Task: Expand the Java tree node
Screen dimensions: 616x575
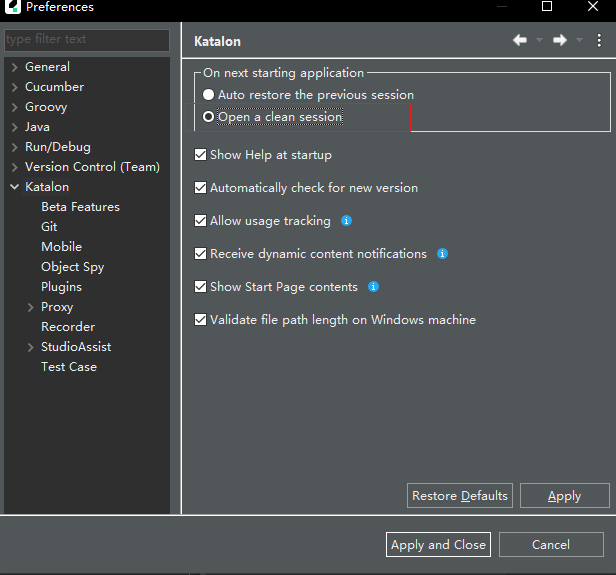Action: 15,127
